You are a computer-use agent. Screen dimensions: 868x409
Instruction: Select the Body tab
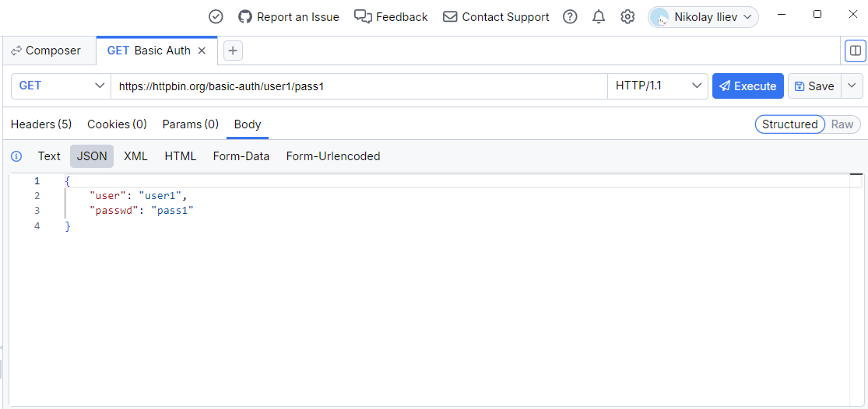coord(248,124)
